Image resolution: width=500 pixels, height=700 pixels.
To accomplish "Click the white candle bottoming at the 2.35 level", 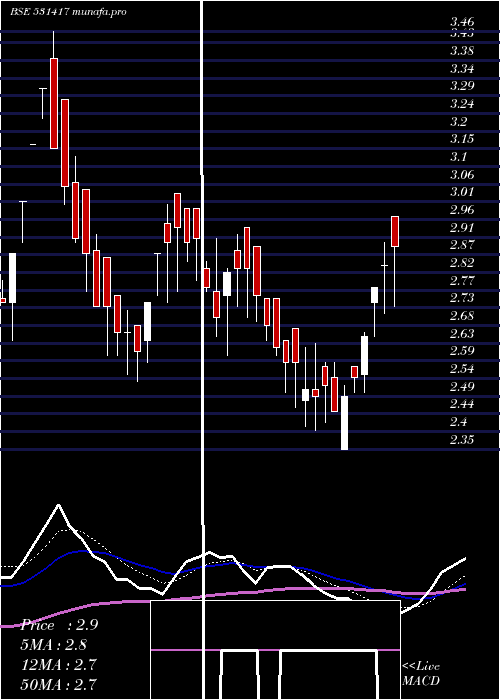I will coord(345,422).
